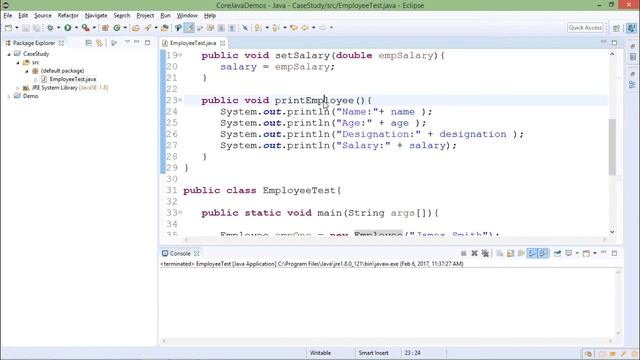The image size is (640, 360).
Task: Open the Open Console dropdown arrow
Action: coord(595,253)
